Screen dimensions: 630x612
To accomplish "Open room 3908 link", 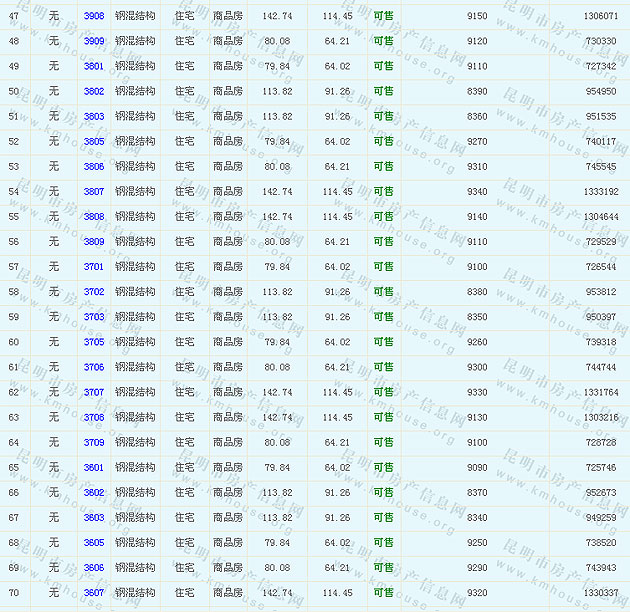I will click(x=93, y=16).
